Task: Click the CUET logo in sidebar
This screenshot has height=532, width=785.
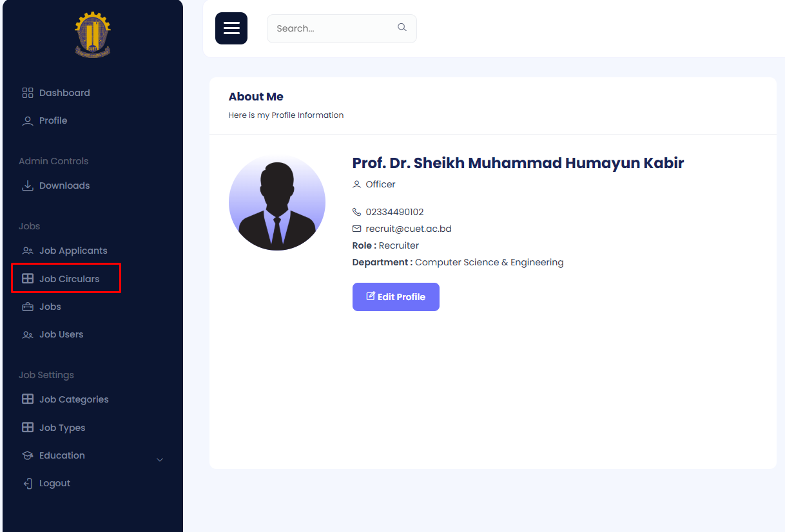Action: (x=93, y=36)
